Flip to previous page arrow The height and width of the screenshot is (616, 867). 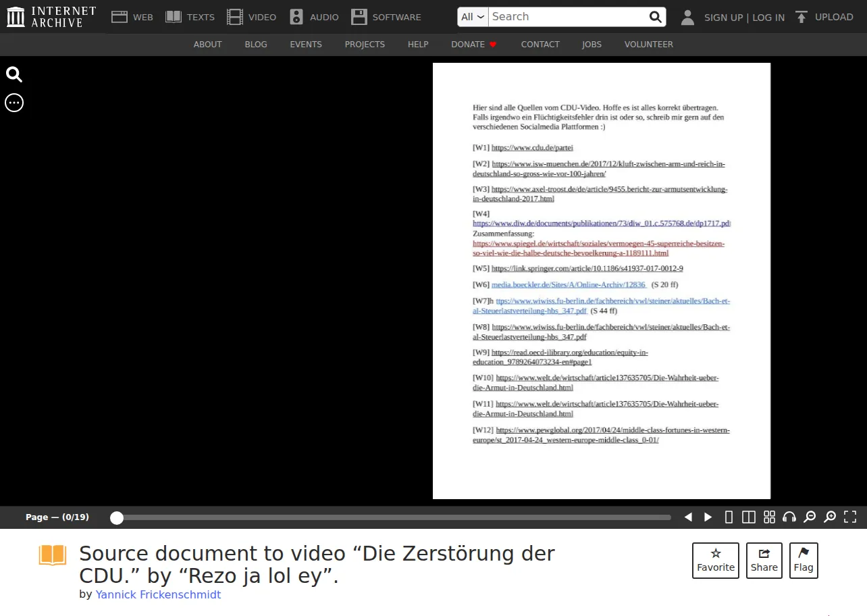click(688, 517)
